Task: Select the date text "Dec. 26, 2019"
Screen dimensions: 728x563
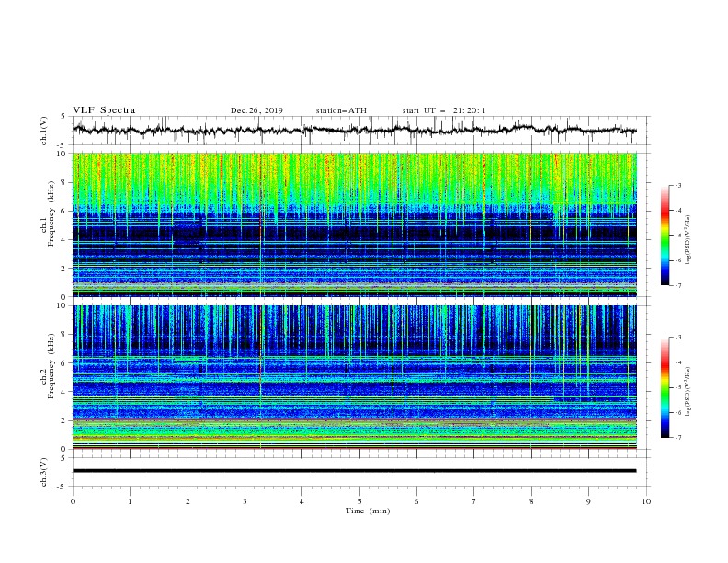Action: coord(256,110)
